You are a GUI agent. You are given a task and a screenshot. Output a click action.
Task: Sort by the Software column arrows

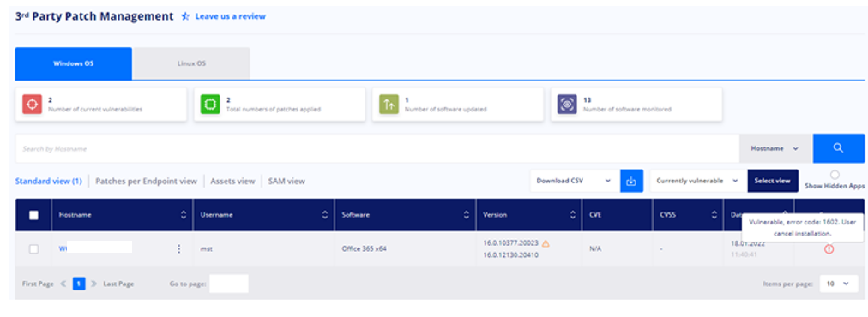[466, 215]
